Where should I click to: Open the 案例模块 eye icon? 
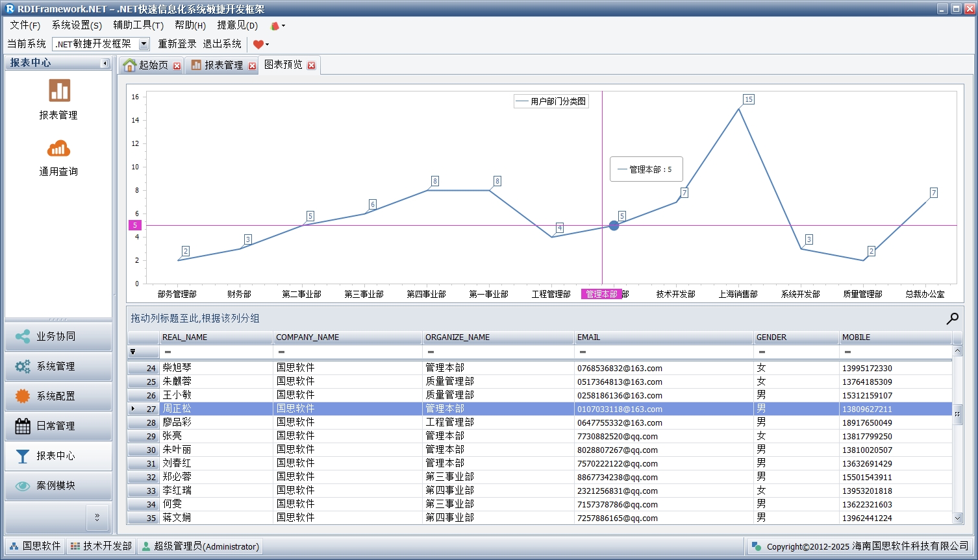22,485
